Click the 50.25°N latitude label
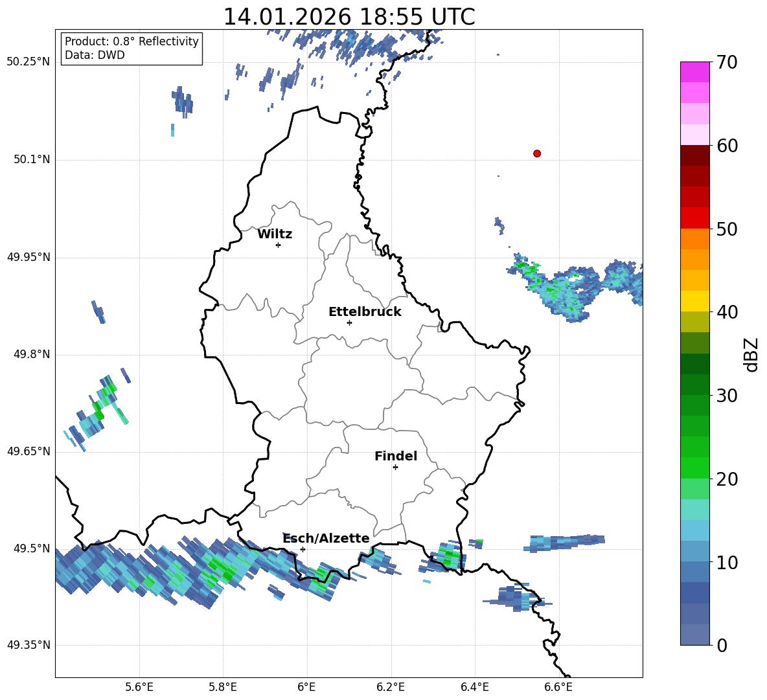Image resolution: width=767 pixels, height=700 pixels. [29, 62]
